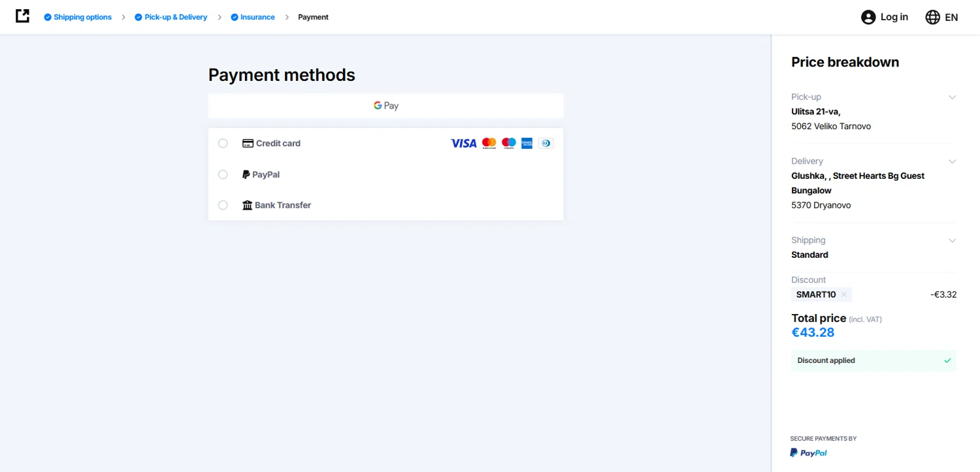The image size is (980, 472).
Task: Remove the SMART10 discount code
Action: 844,294
